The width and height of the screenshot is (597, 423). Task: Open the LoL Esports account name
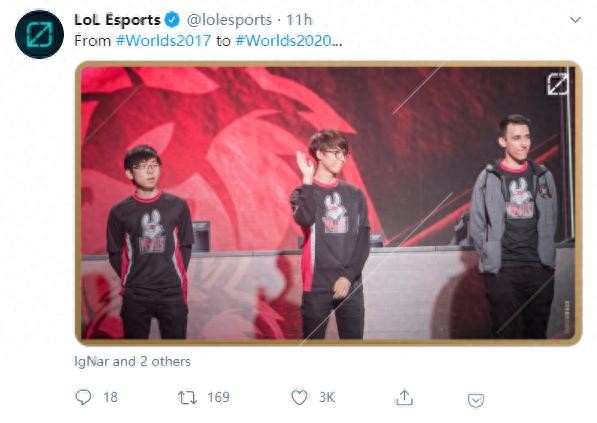pyautogui.click(x=117, y=20)
